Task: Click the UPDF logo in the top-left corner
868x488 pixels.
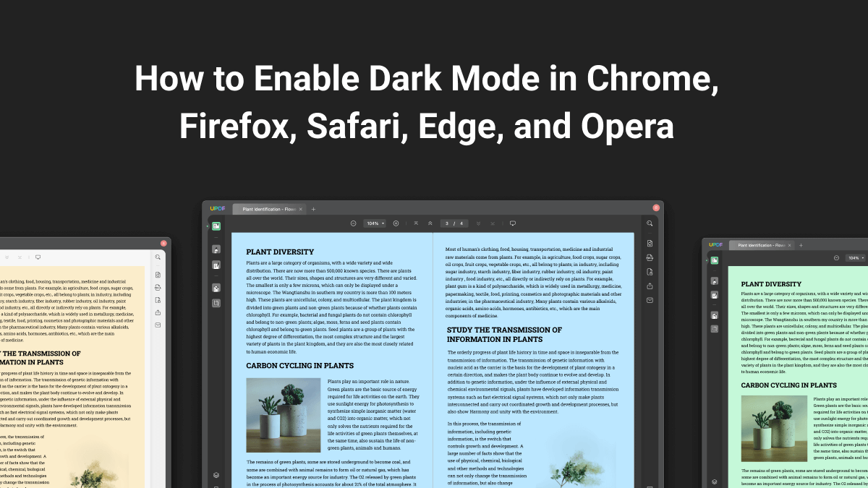Action: [217, 209]
